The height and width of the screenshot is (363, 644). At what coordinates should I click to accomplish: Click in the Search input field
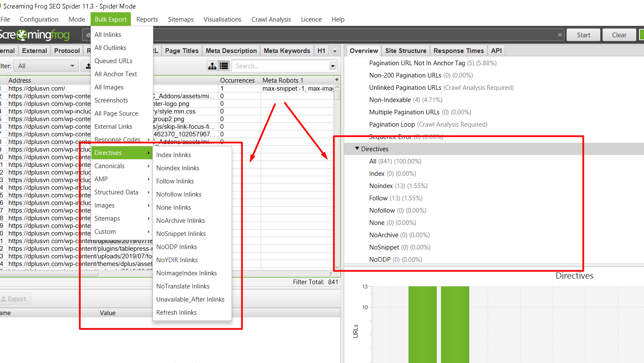click(x=280, y=66)
